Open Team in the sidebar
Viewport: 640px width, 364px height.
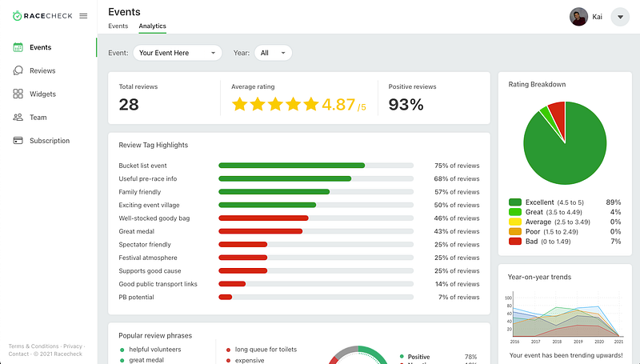click(x=38, y=117)
